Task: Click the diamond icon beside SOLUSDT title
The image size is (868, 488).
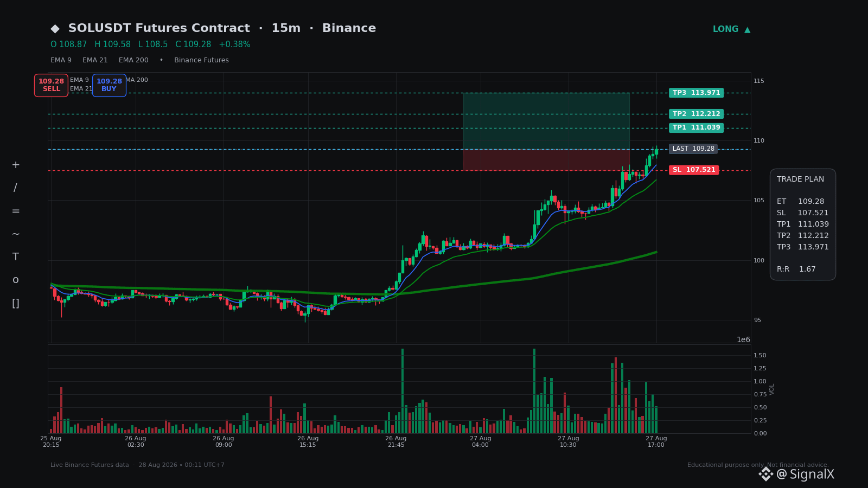Action: click(x=55, y=29)
